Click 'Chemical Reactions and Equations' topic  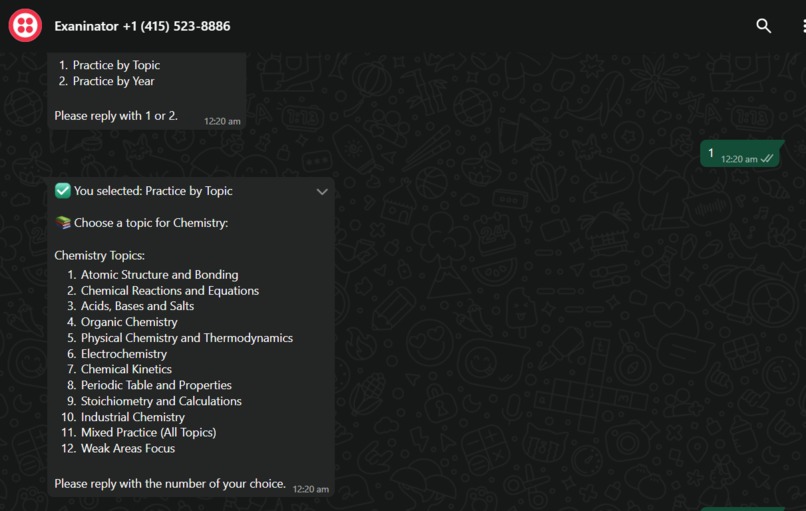pos(170,290)
